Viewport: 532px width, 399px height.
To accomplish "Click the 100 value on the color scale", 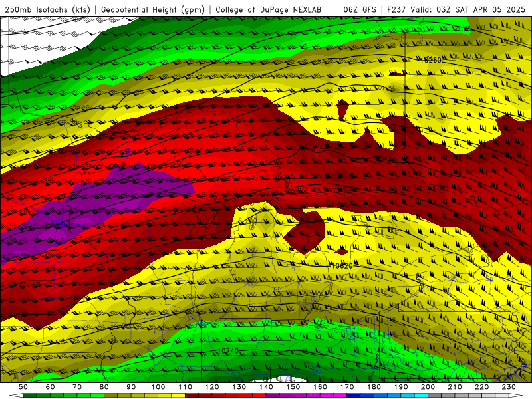I will click(x=158, y=387).
